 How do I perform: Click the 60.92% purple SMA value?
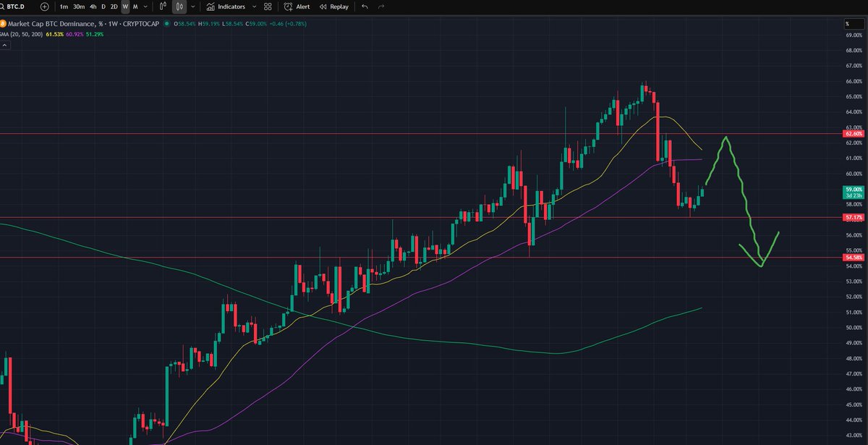[75, 34]
